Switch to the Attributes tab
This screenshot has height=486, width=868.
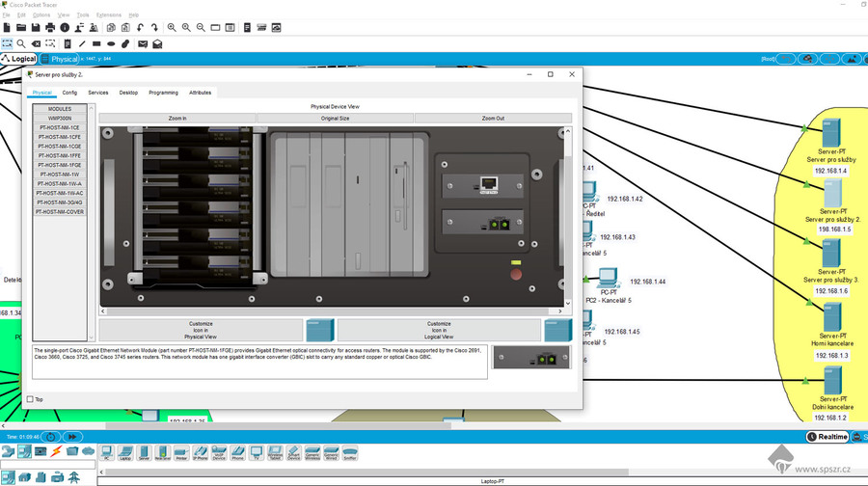tap(200, 93)
